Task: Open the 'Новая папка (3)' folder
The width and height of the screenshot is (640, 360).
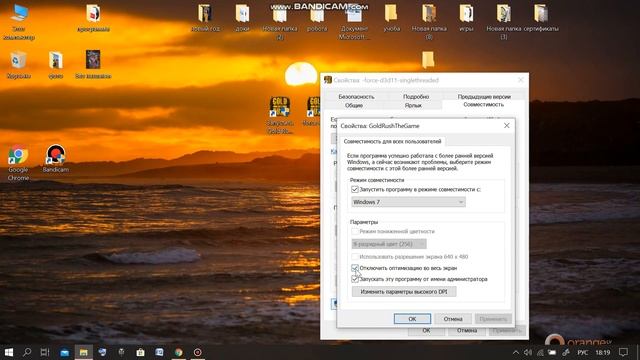Action: click(x=504, y=21)
